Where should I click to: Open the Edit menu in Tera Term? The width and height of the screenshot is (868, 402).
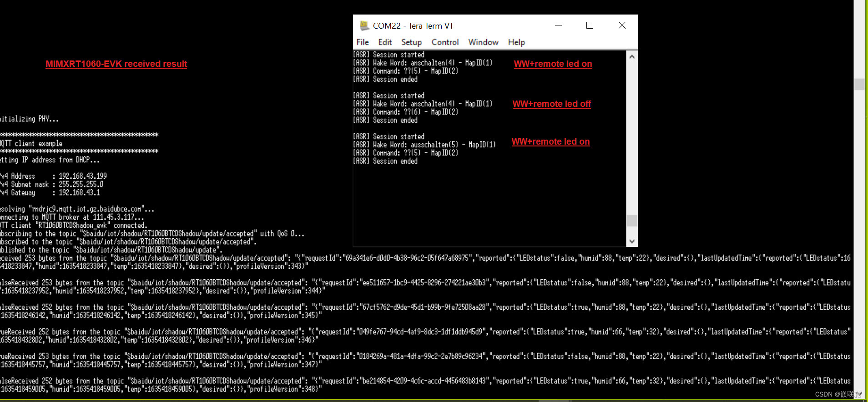point(385,42)
